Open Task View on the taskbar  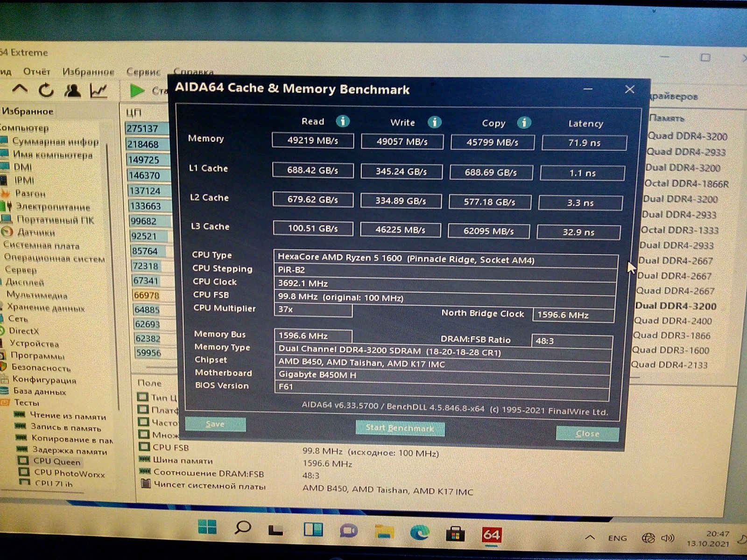(x=276, y=529)
